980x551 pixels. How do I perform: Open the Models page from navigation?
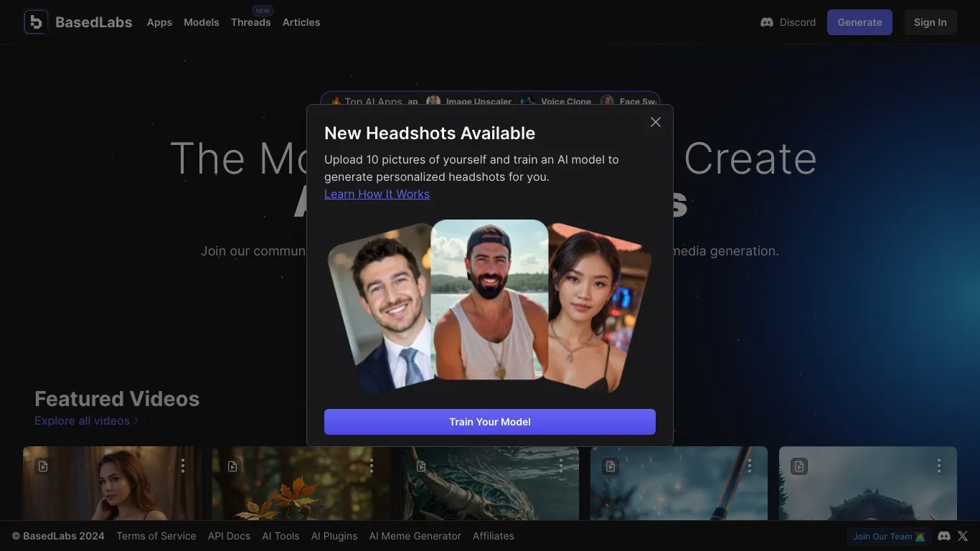[x=201, y=22]
